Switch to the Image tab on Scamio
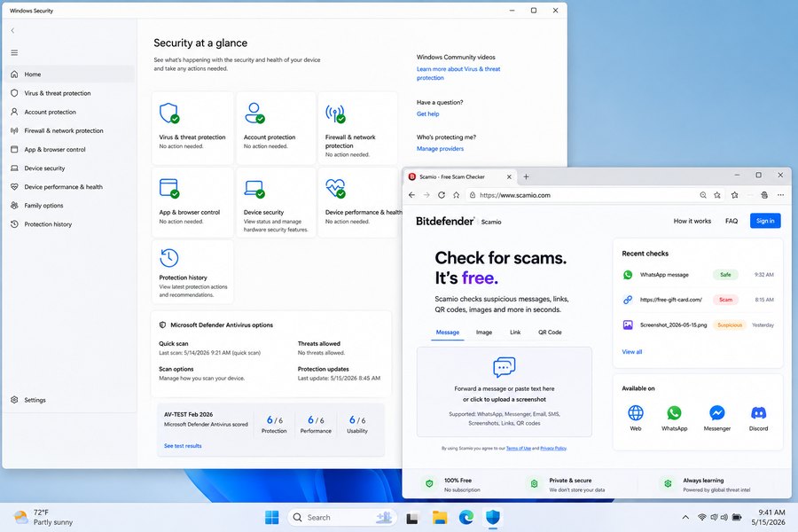The width and height of the screenshot is (798, 532). pos(484,332)
